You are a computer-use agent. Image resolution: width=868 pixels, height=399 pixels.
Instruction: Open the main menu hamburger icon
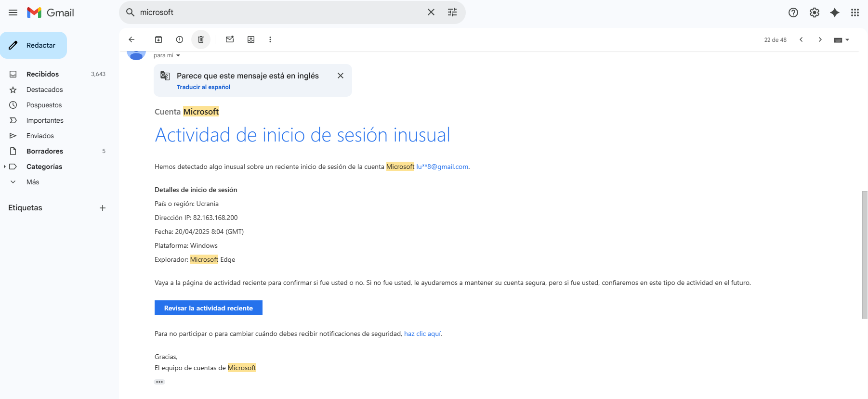click(13, 13)
